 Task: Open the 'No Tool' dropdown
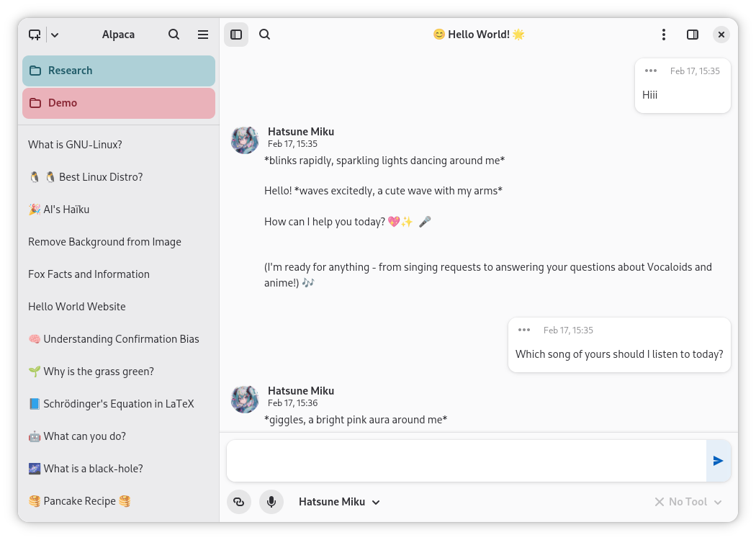point(688,502)
